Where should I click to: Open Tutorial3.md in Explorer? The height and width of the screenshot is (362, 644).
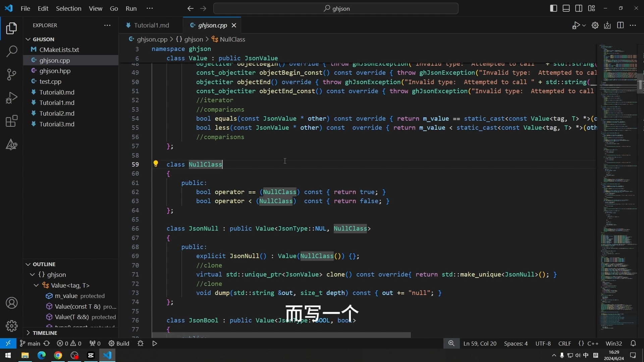coord(71,124)
